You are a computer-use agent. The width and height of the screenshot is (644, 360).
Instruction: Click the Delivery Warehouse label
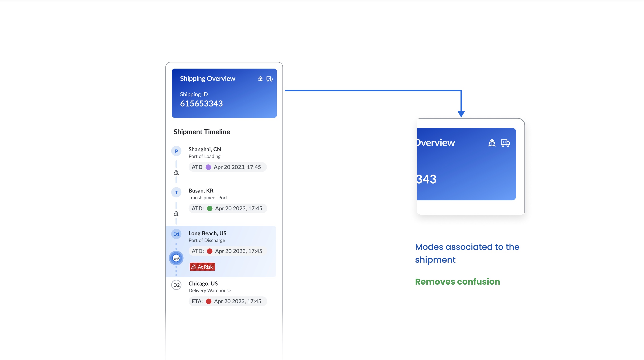coord(210,290)
